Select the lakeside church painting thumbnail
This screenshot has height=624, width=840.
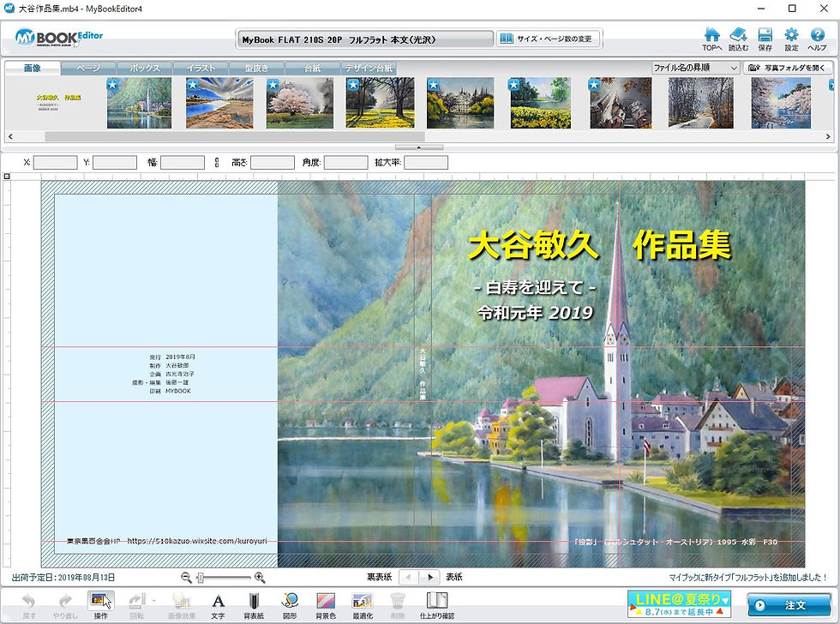tap(139, 102)
